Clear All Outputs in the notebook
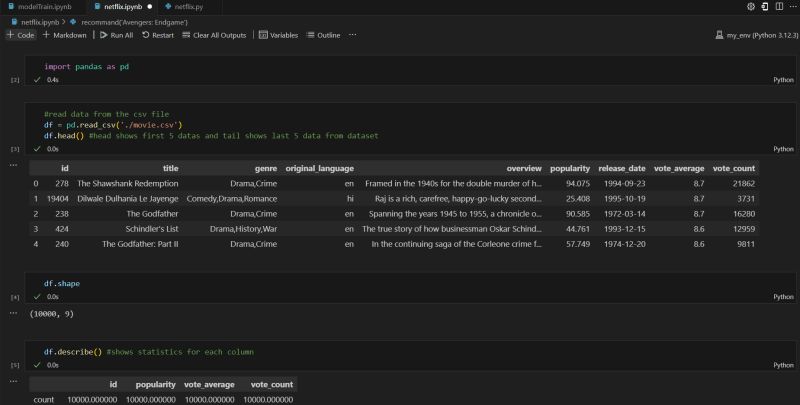 click(x=213, y=35)
